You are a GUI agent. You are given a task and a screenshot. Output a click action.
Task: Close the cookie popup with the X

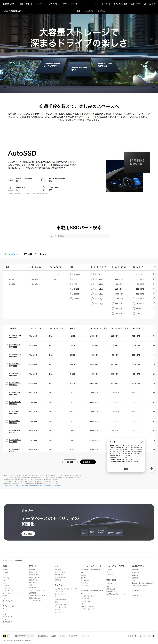point(142,442)
